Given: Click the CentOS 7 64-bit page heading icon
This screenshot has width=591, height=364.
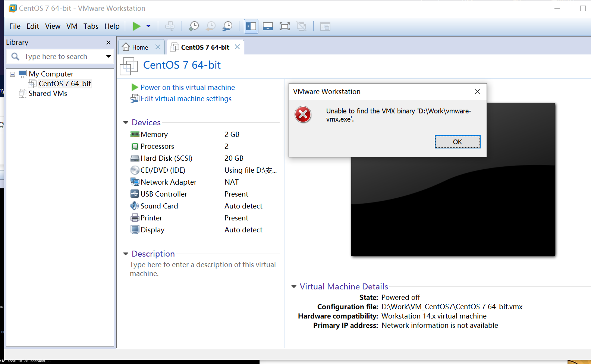Looking at the screenshot, I should pos(129,66).
